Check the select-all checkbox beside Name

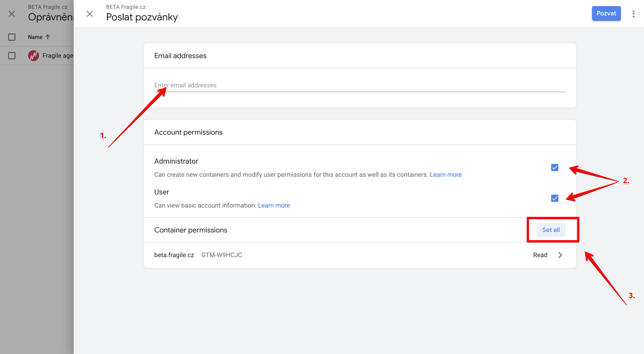[x=12, y=37]
